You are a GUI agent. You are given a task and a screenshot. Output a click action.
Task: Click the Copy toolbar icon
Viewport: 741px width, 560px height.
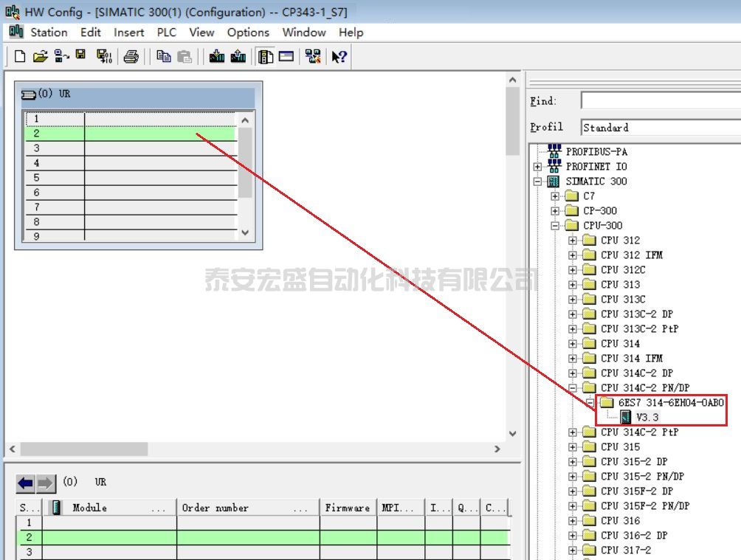point(164,57)
